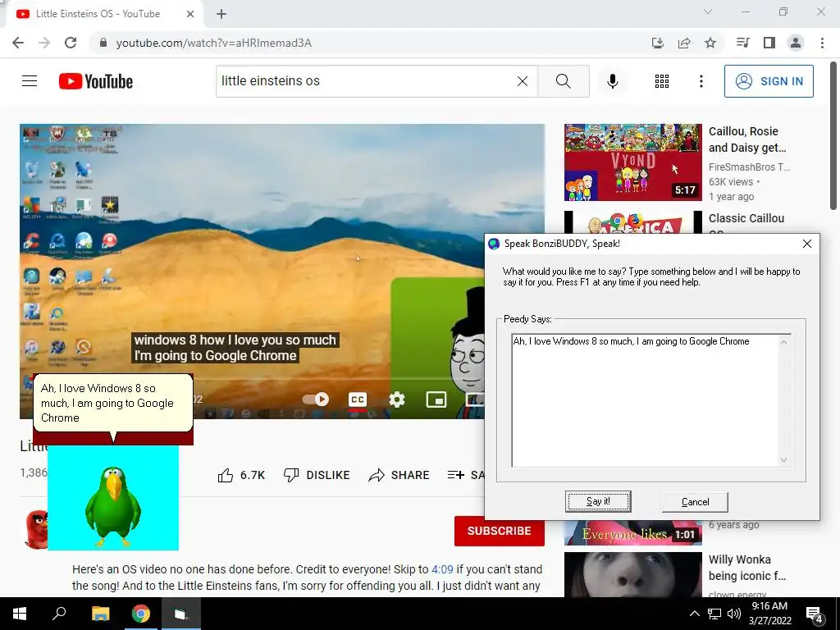Open Chrome media controls icon
The width and height of the screenshot is (840, 630).
point(742,43)
